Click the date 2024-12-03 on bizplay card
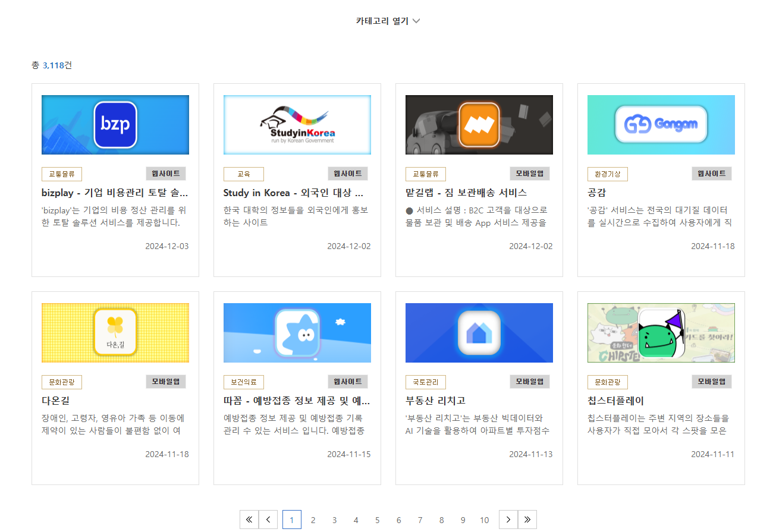The height and width of the screenshot is (532, 776). [x=167, y=246]
